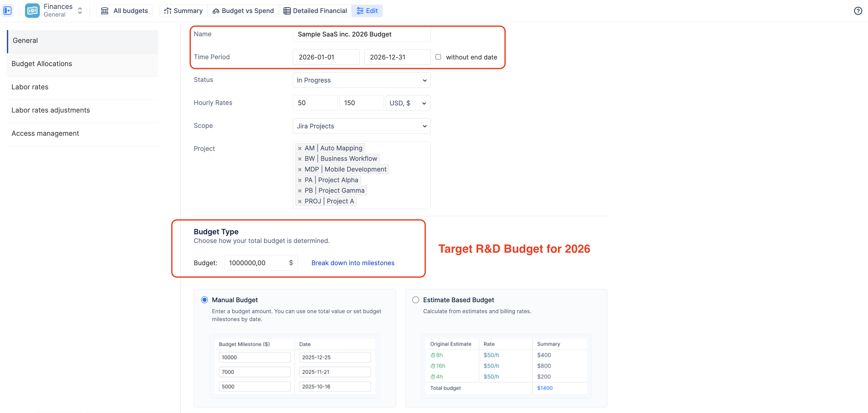Screen dimensions: 868x413
Task: Open the USD currency dropdown
Action: (x=407, y=103)
